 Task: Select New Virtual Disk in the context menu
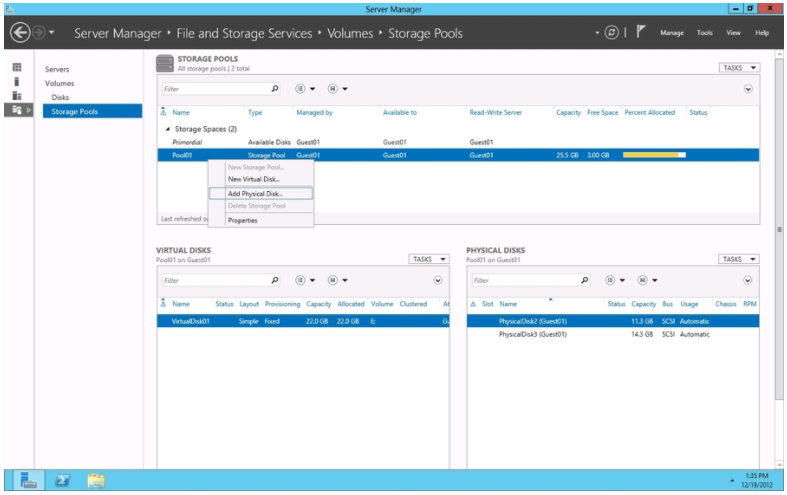click(x=254, y=179)
